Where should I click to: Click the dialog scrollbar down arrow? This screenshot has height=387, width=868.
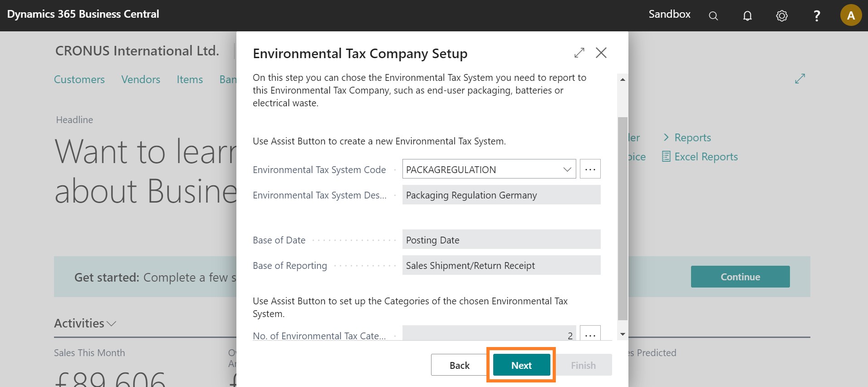(x=623, y=334)
